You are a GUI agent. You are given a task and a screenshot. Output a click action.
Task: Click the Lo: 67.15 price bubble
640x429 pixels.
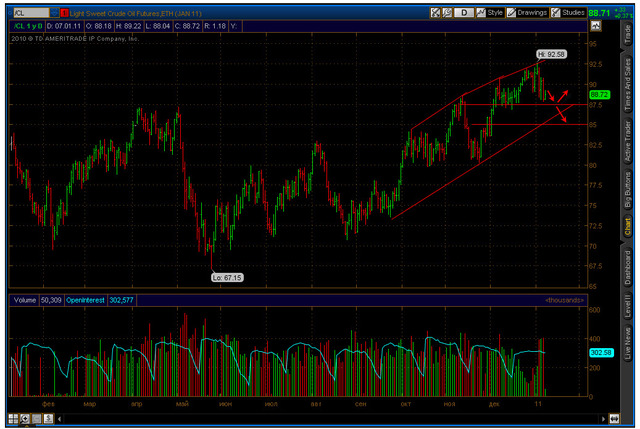tap(227, 278)
